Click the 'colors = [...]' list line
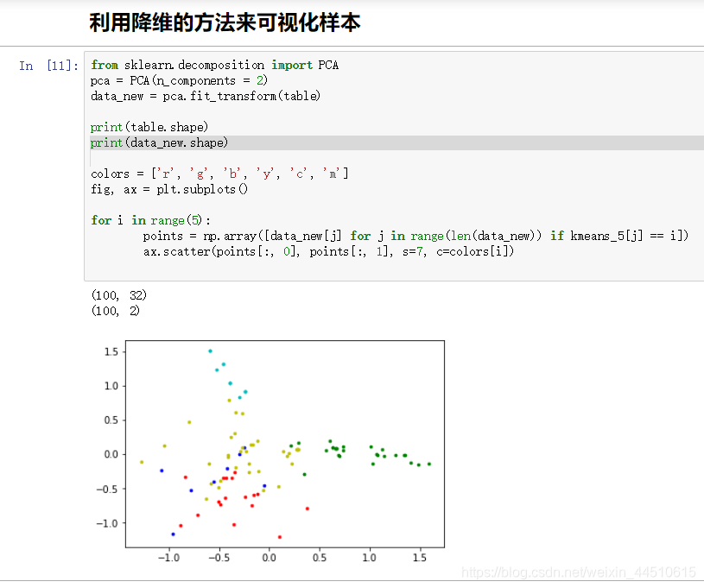Screen dimensions: 704x588 219,174
